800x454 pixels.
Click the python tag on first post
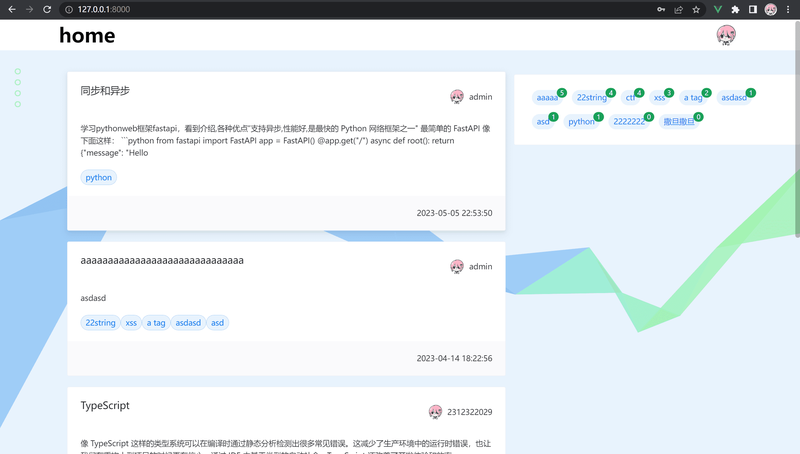tap(98, 177)
